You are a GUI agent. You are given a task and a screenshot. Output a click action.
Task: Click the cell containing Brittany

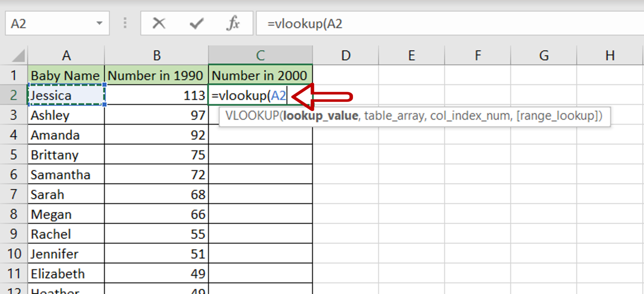click(x=66, y=154)
